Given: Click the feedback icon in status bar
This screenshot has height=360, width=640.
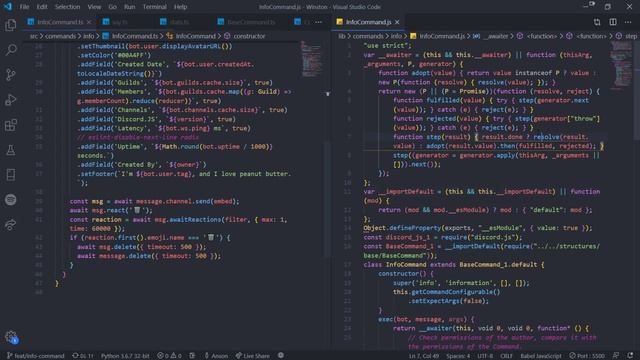Looking at the screenshot, I should tap(616, 356).
